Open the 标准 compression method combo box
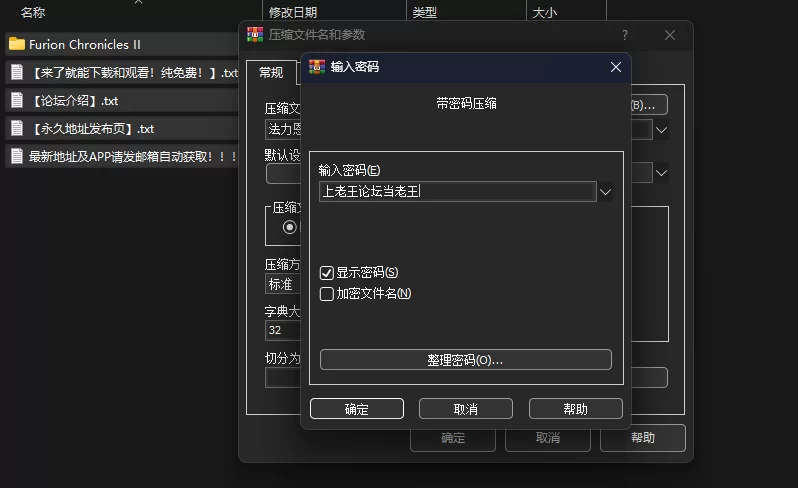This screenshot has height=488, width=798. (x=283, y=284)
